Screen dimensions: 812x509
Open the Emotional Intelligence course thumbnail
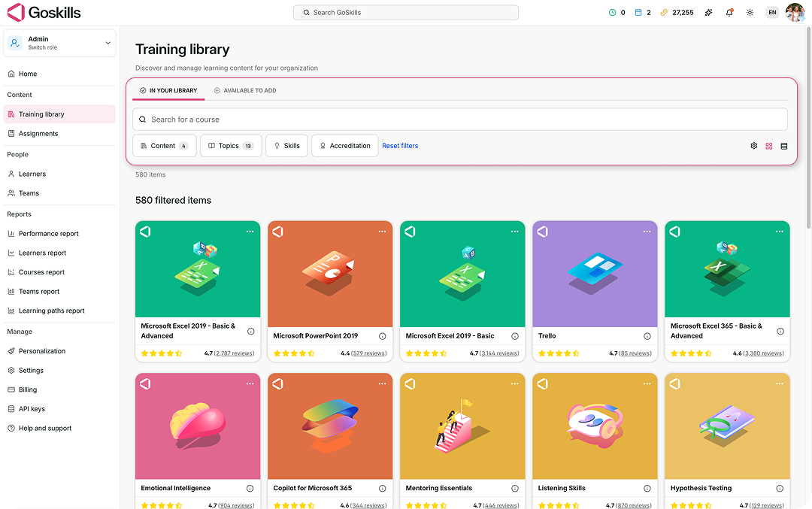tap(198, 426)
